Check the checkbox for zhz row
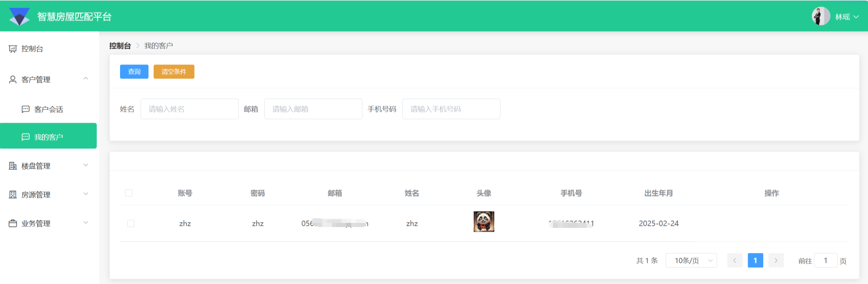 (131, 223)
